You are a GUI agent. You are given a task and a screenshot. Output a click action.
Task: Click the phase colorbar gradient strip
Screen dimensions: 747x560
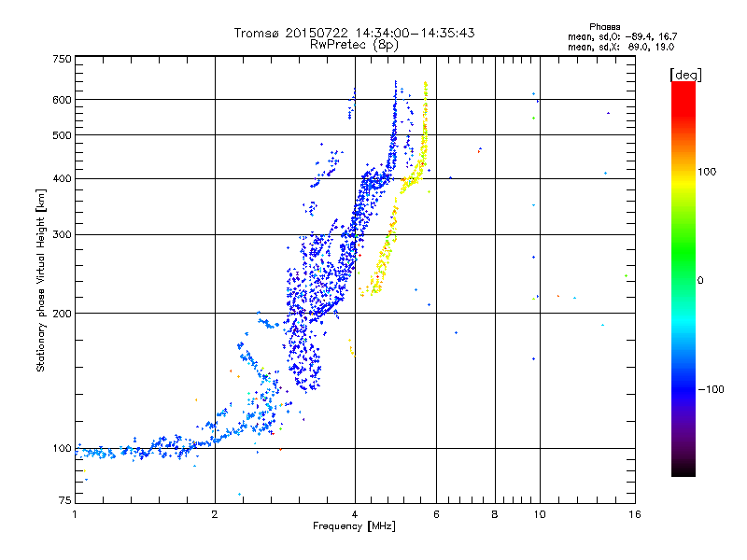click(x=684, y=278)
